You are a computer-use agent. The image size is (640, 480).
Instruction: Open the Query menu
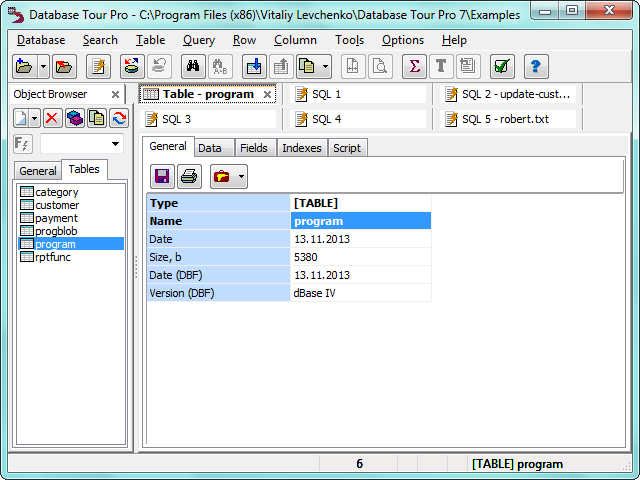point(199,40)
